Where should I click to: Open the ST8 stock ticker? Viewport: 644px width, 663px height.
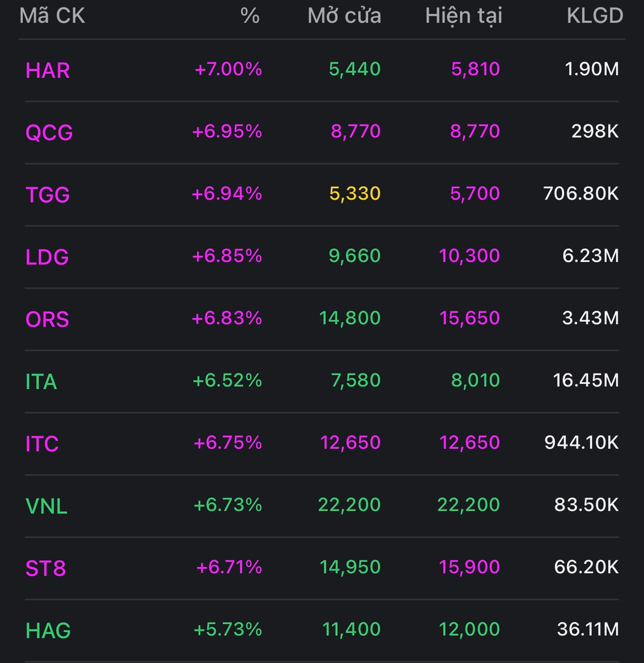(x=45, y=568)
